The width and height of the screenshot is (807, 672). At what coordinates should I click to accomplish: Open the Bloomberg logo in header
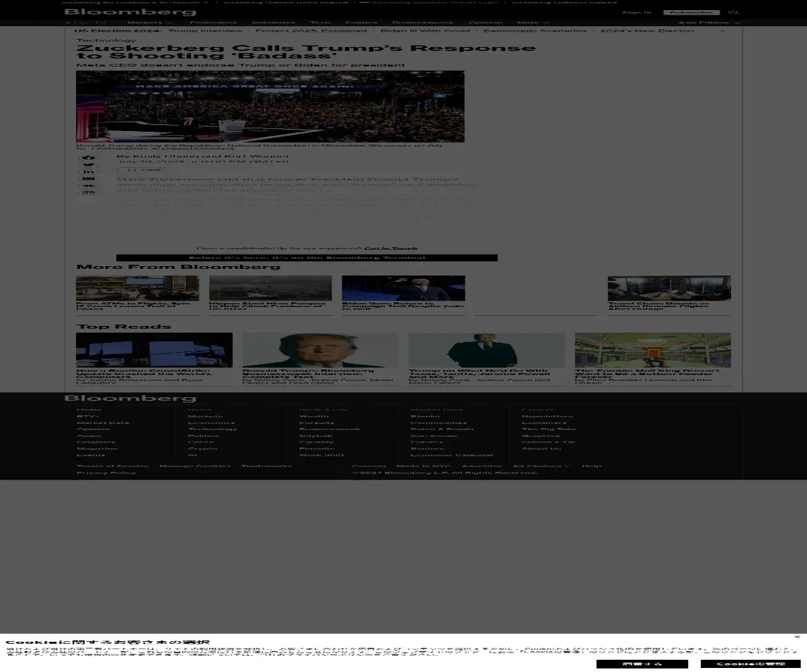(130, 12)
